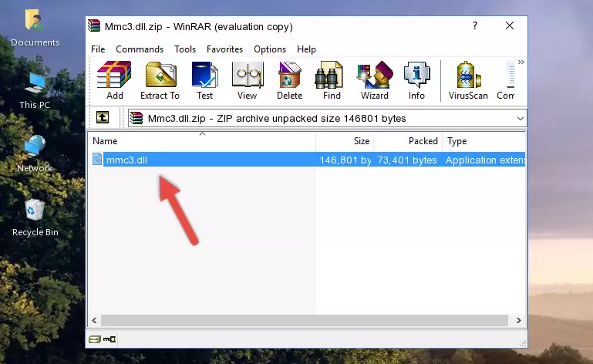Close the WinRAR window

(x=510, y=25)
